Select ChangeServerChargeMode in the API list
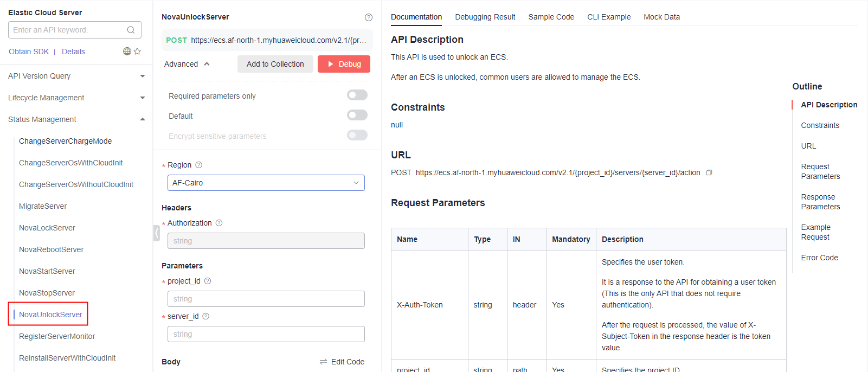868x372 pixels. click(66, 141)
